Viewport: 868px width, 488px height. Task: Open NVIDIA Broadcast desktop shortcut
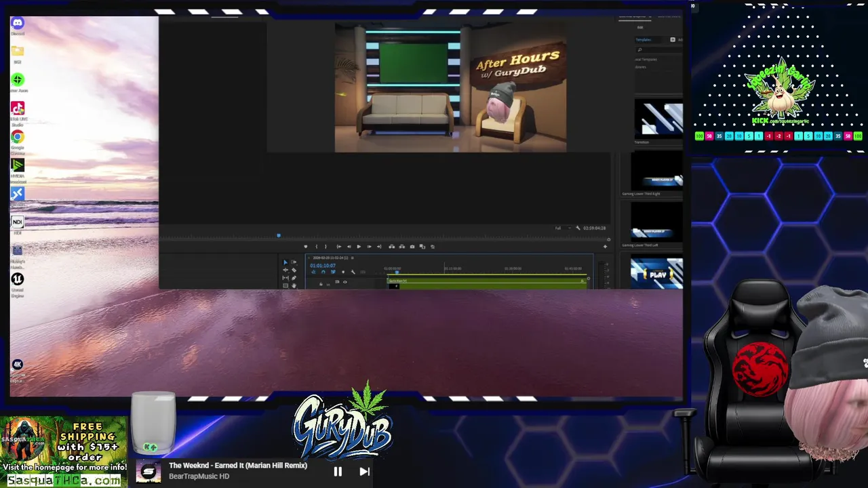(x=18, y=165)
